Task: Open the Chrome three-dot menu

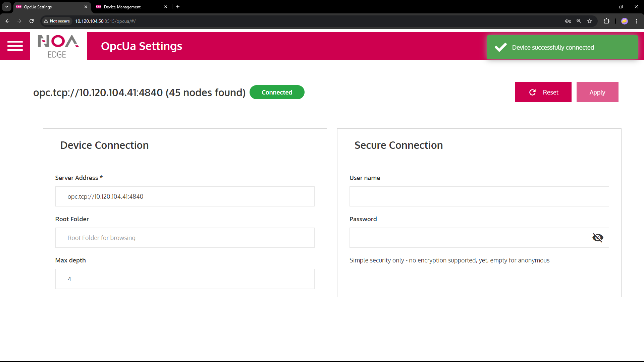Action: pyautogui.click(x=636, y=21)
